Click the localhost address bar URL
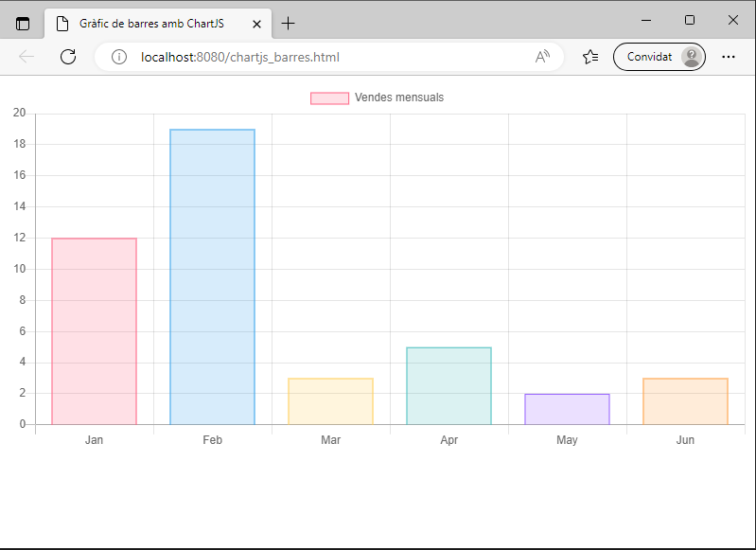This screenshot has width=756, height=550. click(x=240, y=57)
